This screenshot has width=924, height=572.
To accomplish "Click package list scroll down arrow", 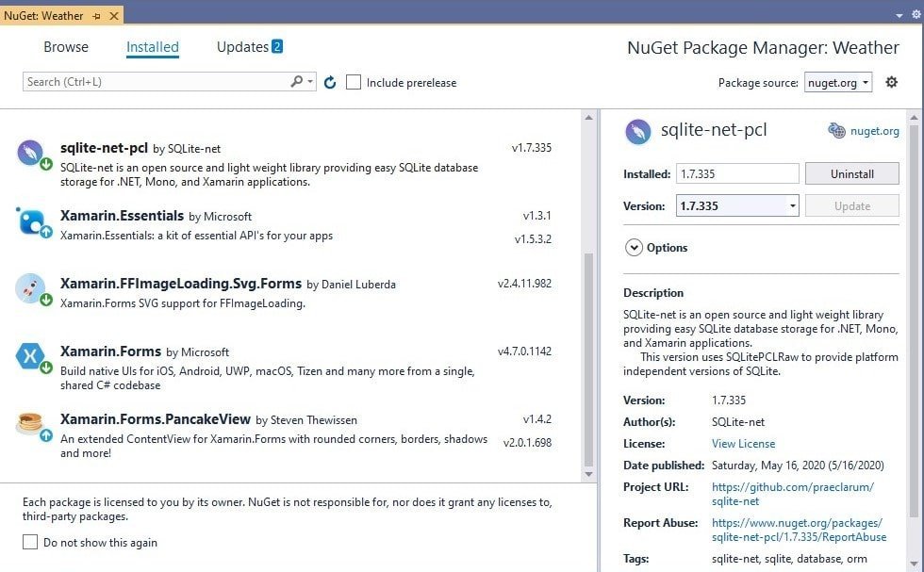I will click(588, 474).
